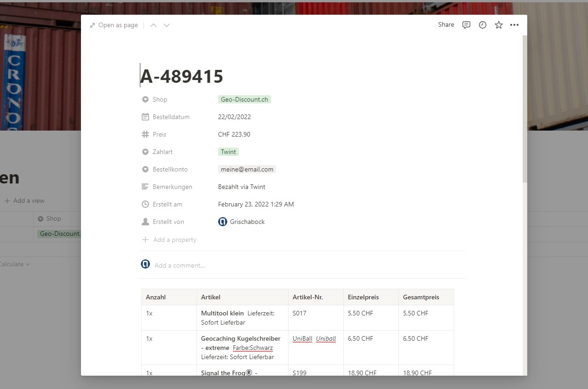
Task: Go to previous record with up arrow
Action: click(154, 25)
